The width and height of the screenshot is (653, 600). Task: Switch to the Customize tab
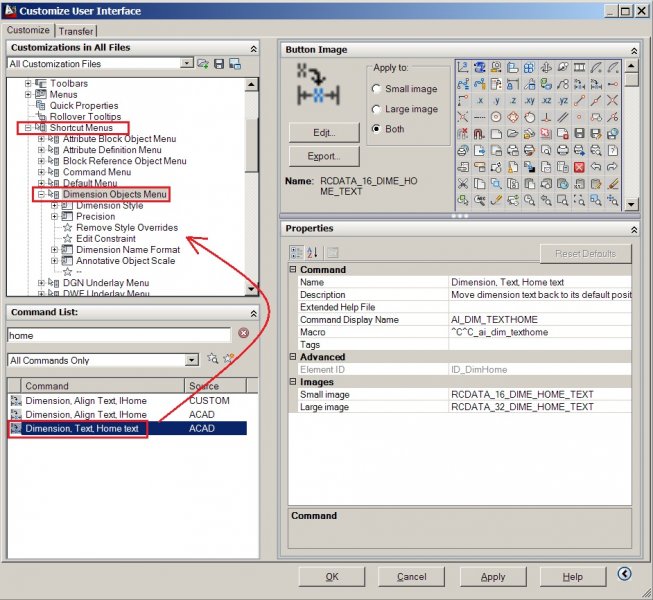pos(28,30)
